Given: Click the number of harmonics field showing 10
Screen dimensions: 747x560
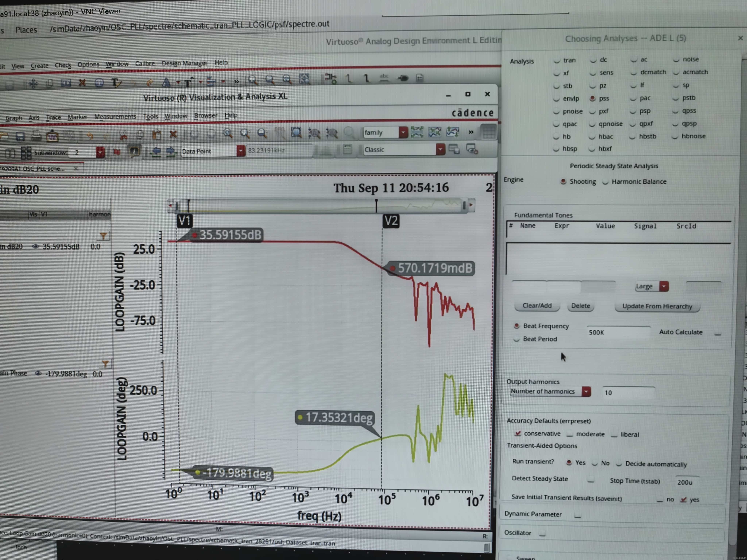Looking at the screenshot, I should point(628,392).
